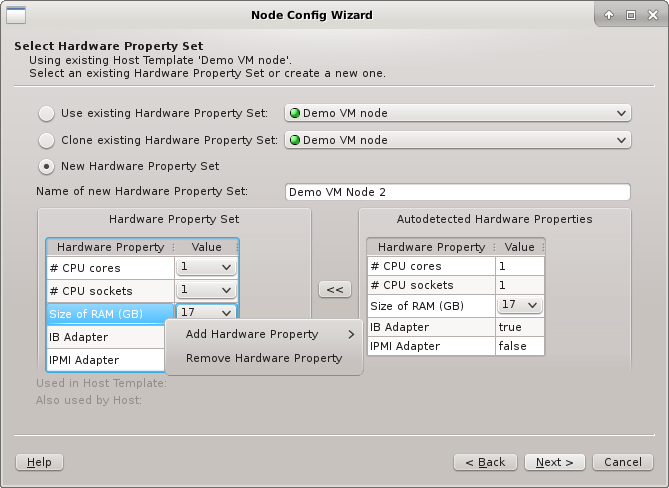The image size is (669, 488).
Task: Open Size of RAM dropdown in Autodetected properties
Action: click(x=520, y=305)
